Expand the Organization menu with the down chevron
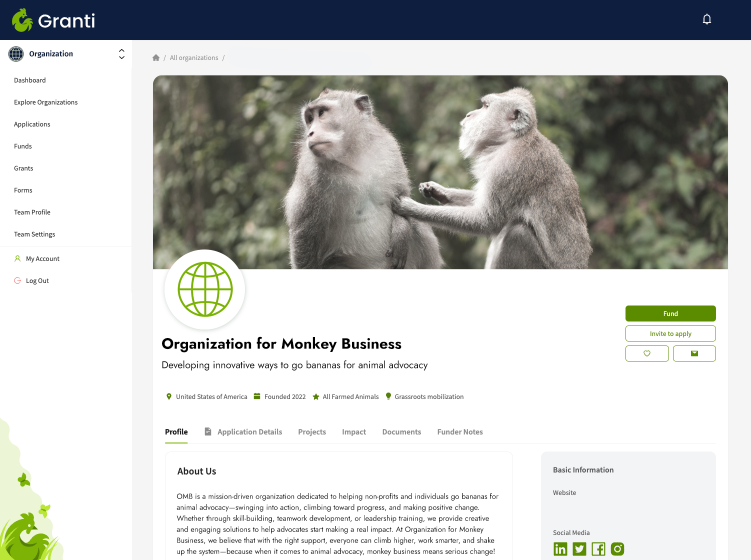Screen dimensions: 751x560 click(121, 57)
